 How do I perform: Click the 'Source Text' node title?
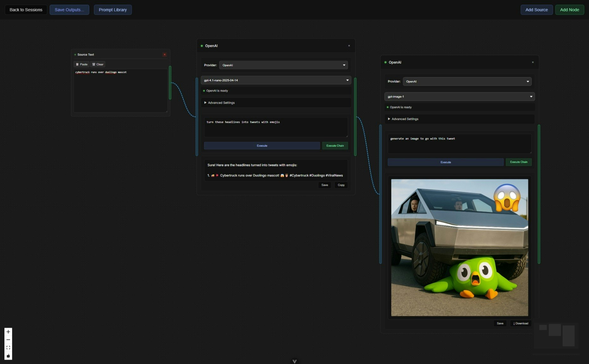[86, 55]
